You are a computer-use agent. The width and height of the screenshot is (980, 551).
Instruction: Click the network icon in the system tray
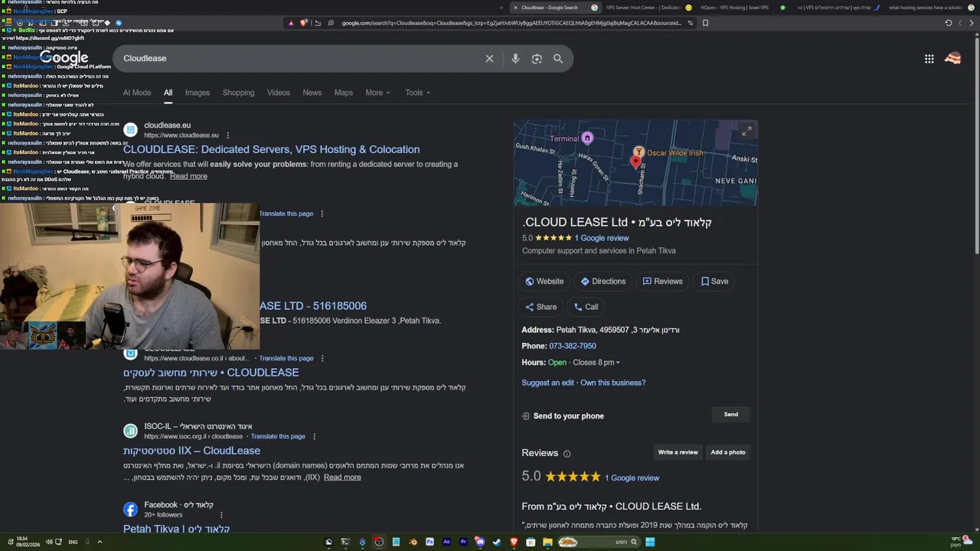[58, 542]
